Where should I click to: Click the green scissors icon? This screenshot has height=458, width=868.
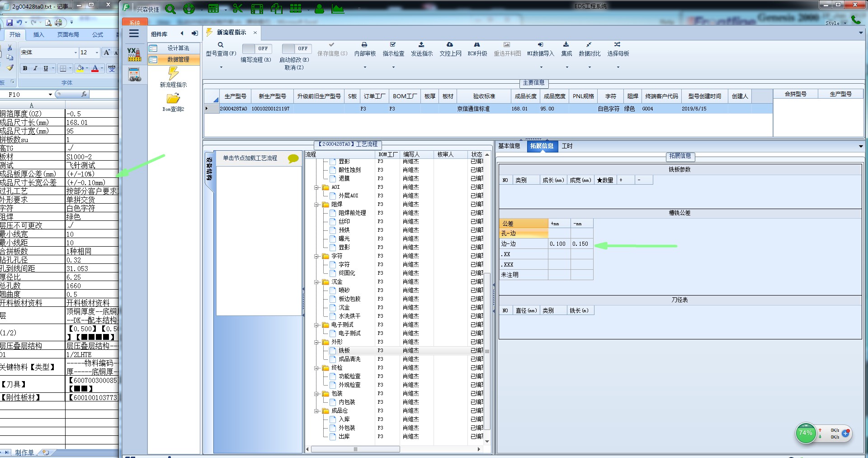[238, 8]
